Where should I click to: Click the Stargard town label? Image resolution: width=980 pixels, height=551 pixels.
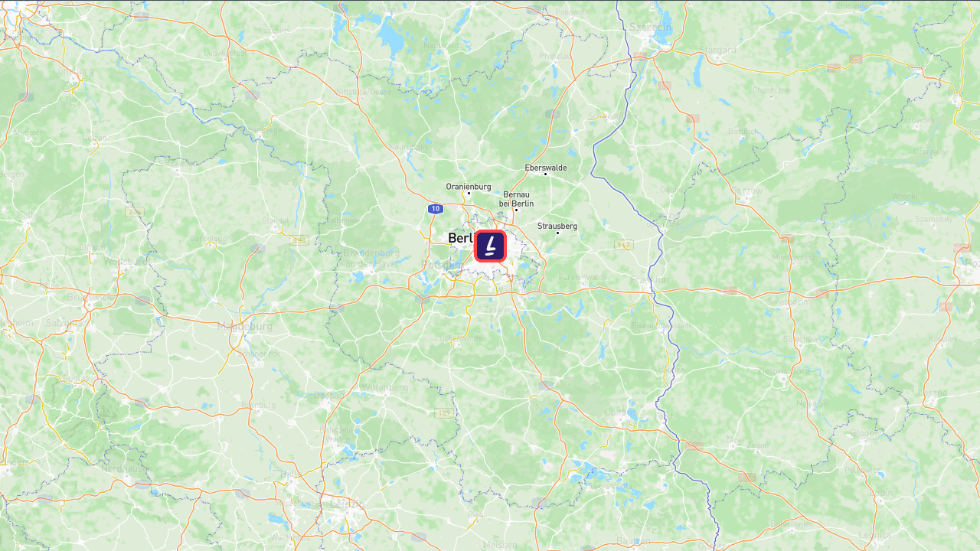[719, 50]
